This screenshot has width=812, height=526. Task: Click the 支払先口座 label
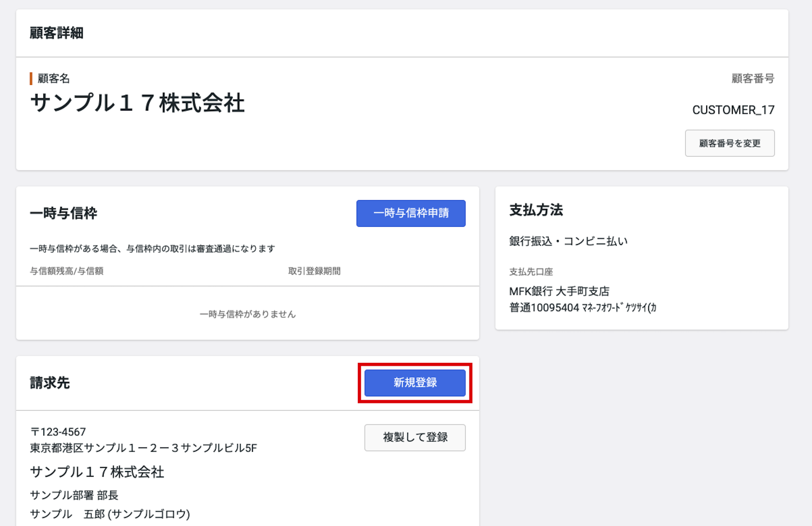[x=531, y=272]
